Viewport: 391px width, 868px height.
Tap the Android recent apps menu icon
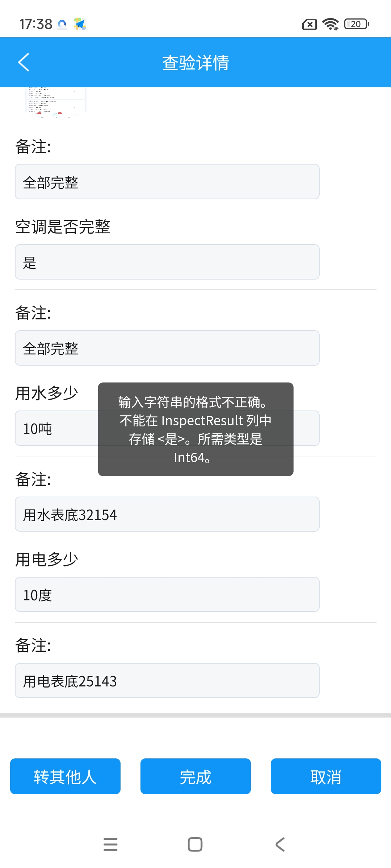[110, 844]
